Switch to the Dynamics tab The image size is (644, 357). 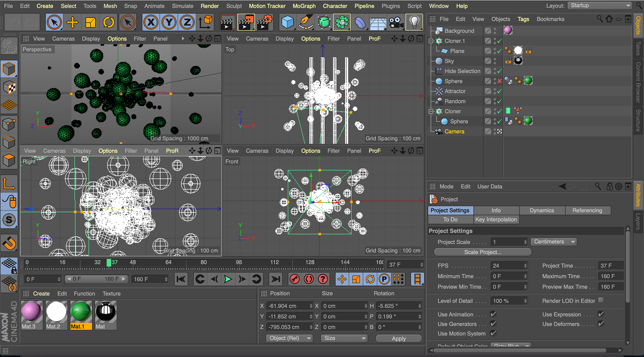click(541, 210)
